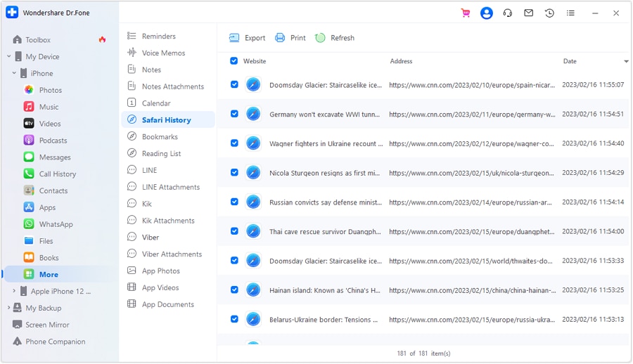Click the Photos icon under iPhone
Screen dimensions: 633x364
[x=29, y=90]
